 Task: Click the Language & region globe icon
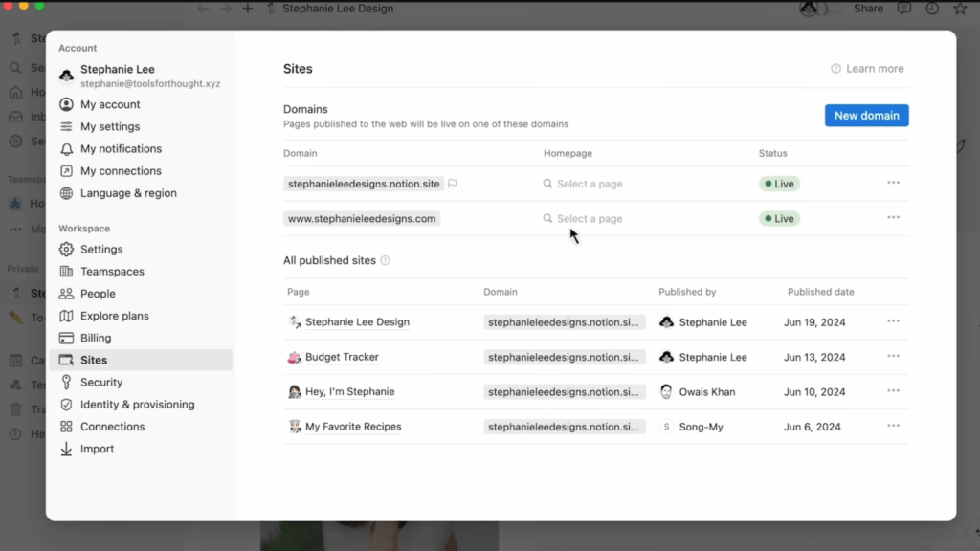click(66, 193)
